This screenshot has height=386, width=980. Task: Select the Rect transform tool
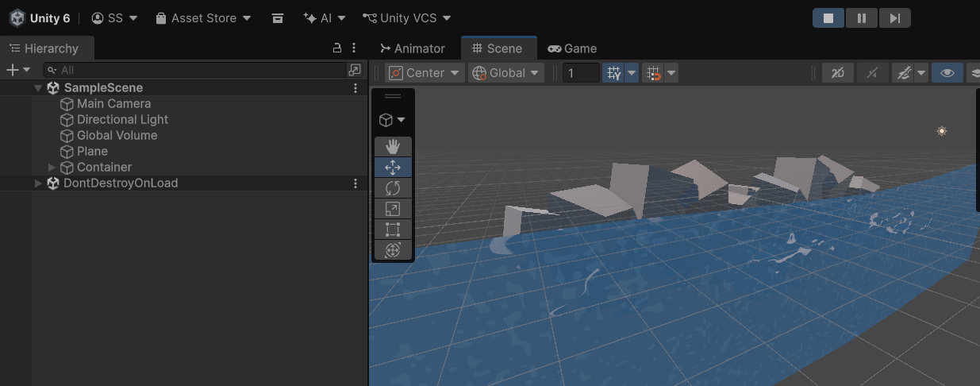click(x=393, y=230)
